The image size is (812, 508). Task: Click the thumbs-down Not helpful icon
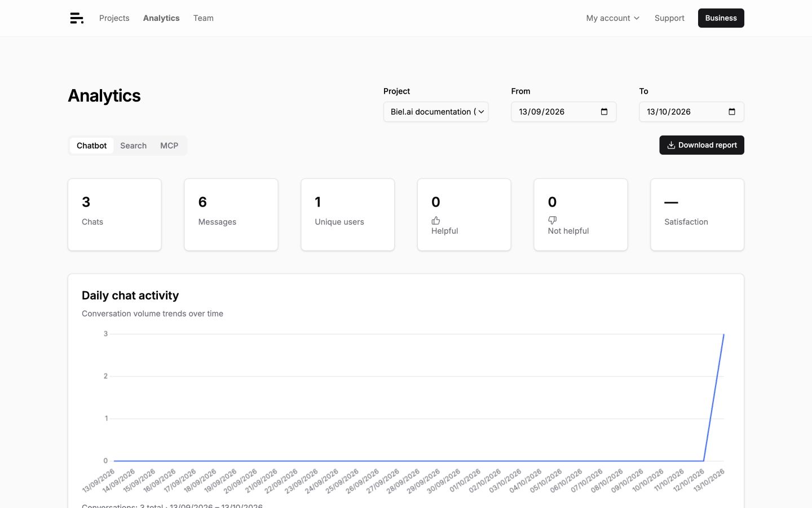coord(553,220)
